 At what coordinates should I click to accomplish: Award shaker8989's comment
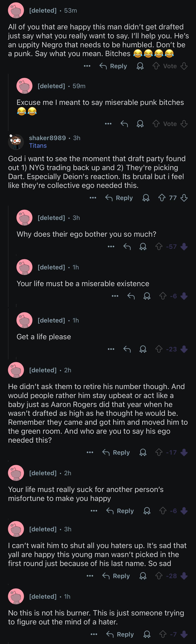(146, 198)
